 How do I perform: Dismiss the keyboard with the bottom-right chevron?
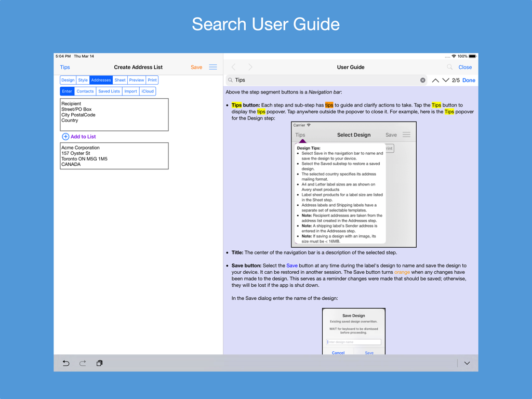click(x=467, y=363)
